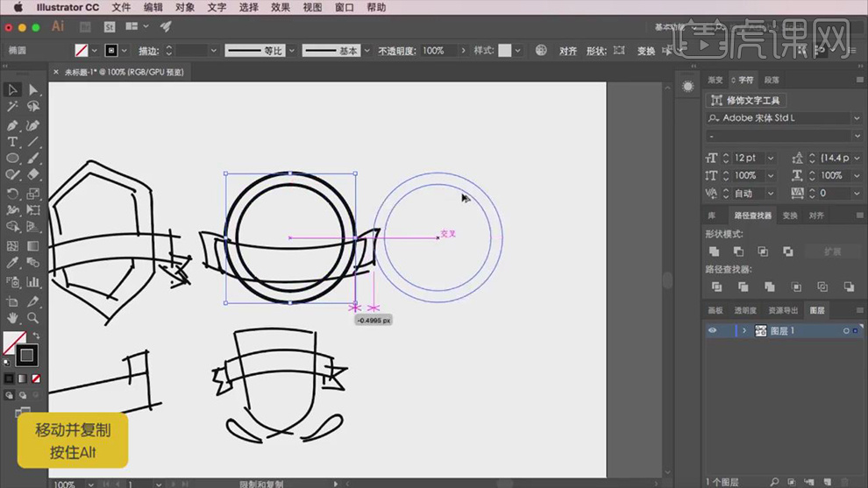868x488 pixels.
Task: Select the Type tool
Action: coord(12,142)
